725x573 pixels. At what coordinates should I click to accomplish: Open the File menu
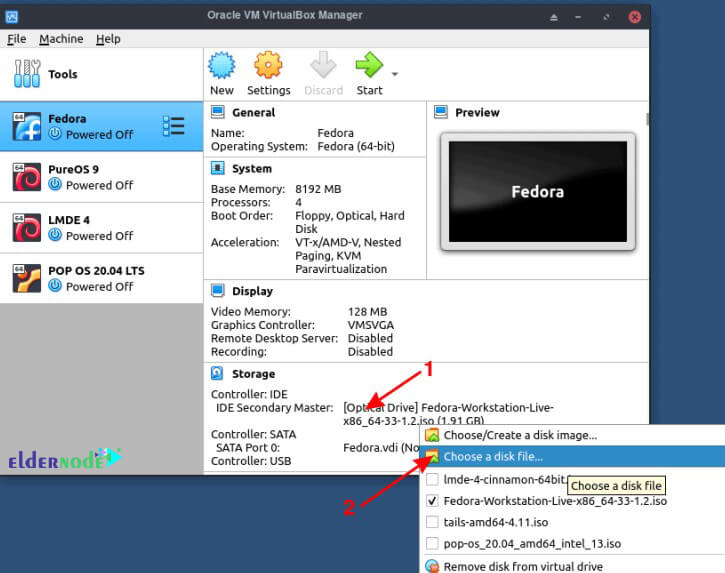coord(17,39)
